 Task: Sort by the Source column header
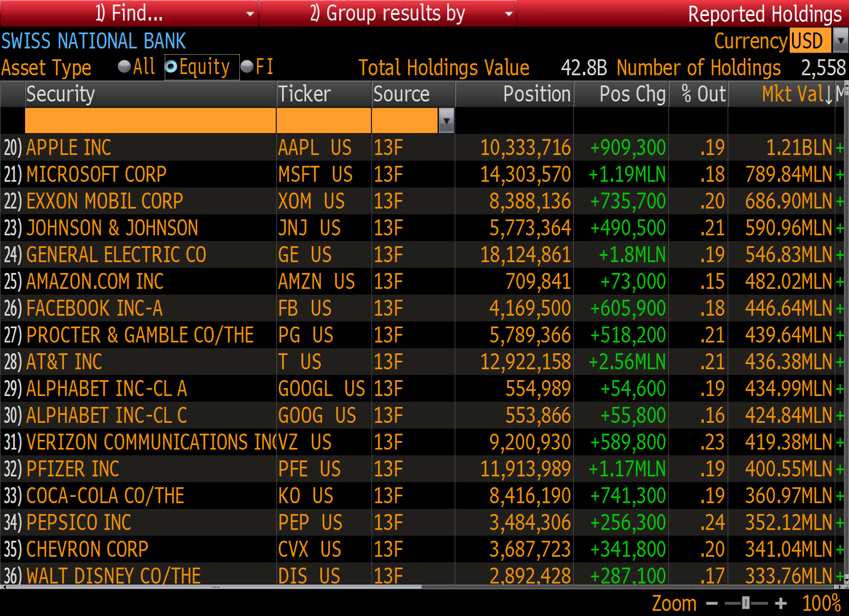413,94
